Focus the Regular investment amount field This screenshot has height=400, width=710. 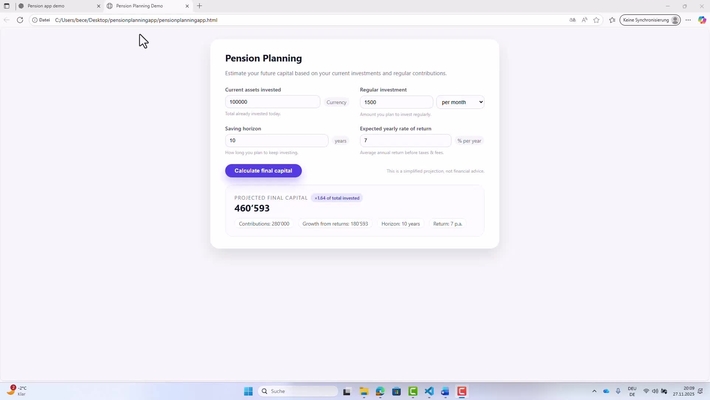[396, 102]
